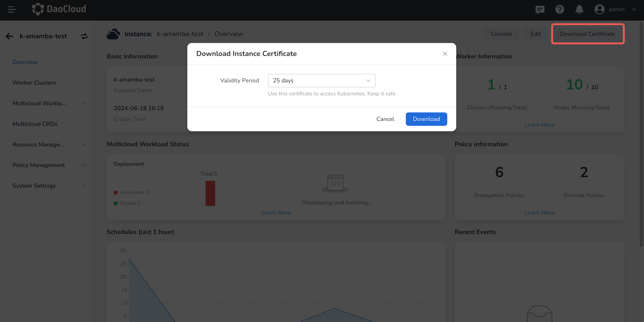Image resolution: width=644 pixels, height=322 pixels.
Task: Expand Multicloud Workloads in sidebar
Action: click(84, 103)
